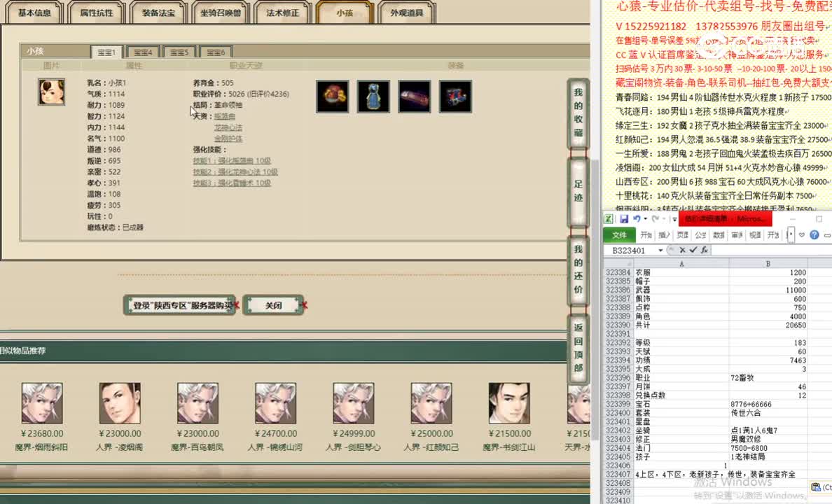Click the Enter (✓) icon in formula bar
Viewport: 832px width, 504px height.
693,250
